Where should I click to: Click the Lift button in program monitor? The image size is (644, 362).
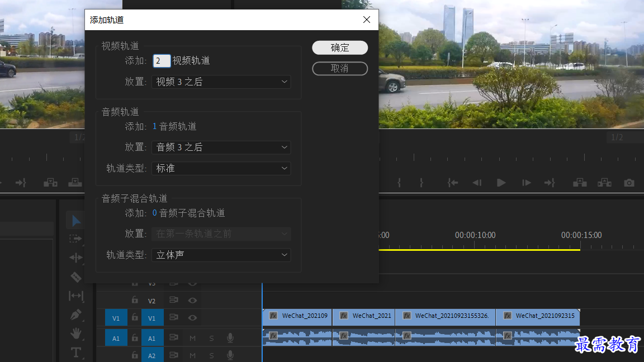(x=580, y=183)
